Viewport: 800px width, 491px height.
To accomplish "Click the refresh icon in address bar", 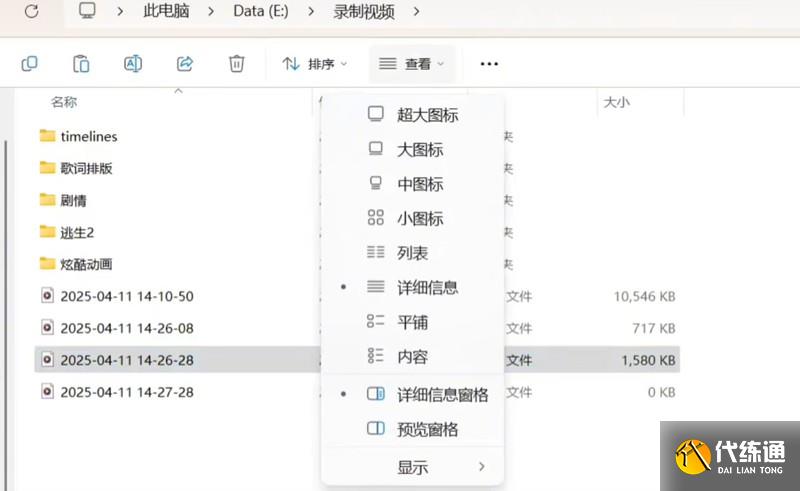I will click(x=32, y=11).
